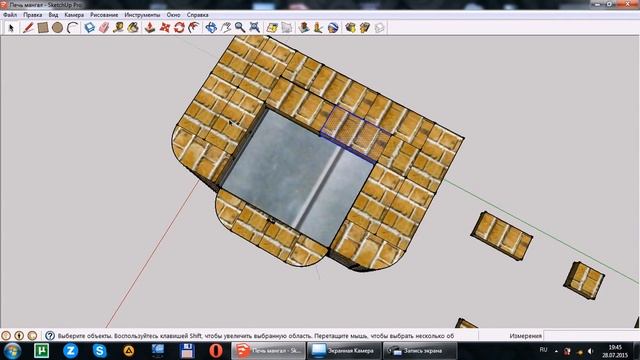Screen dimensions: 640x360
Task: Click the status bar help question icon
Action: [50, 336]
